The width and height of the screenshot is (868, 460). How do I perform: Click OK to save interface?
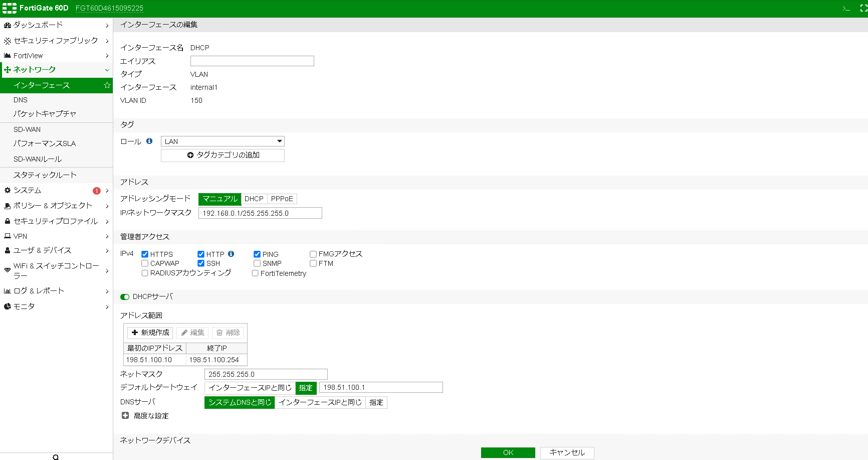[x=508, y=453]
